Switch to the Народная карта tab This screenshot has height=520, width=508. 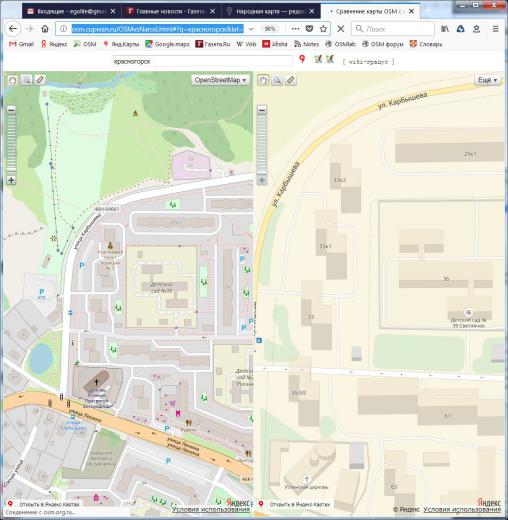tap(271, 11)
